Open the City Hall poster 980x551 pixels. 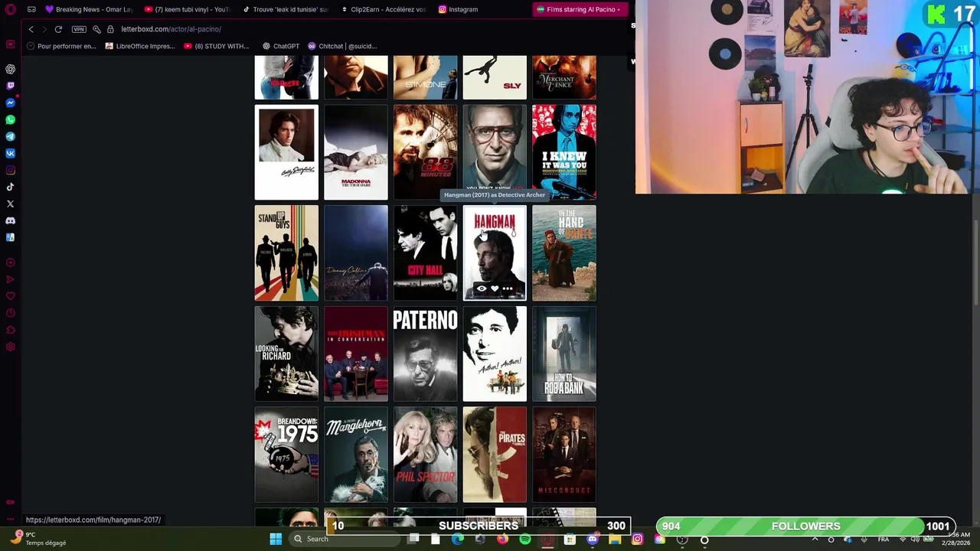tap(425, 253)
